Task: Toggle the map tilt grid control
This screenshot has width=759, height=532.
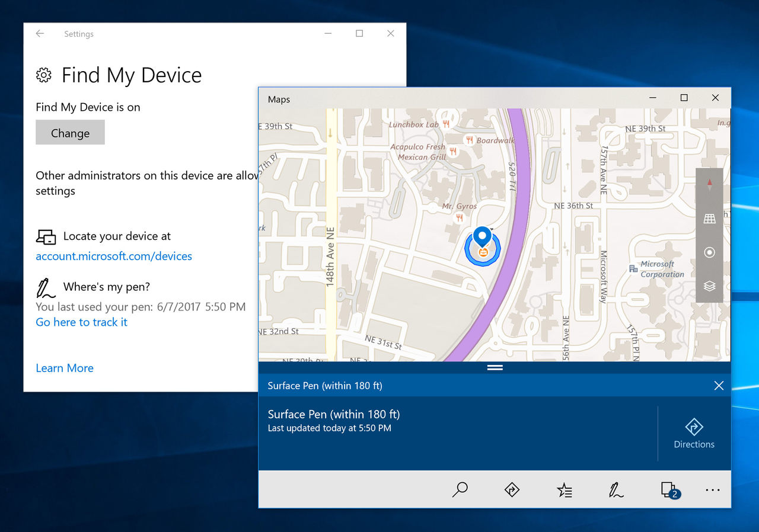Action: (709, 219)
